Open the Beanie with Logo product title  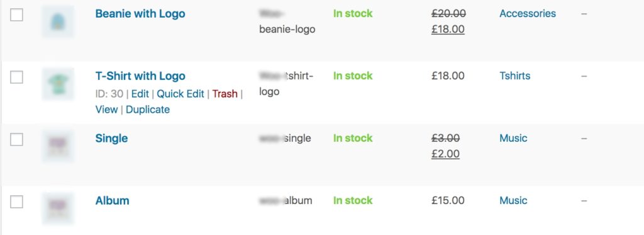(x=140, y=14)
